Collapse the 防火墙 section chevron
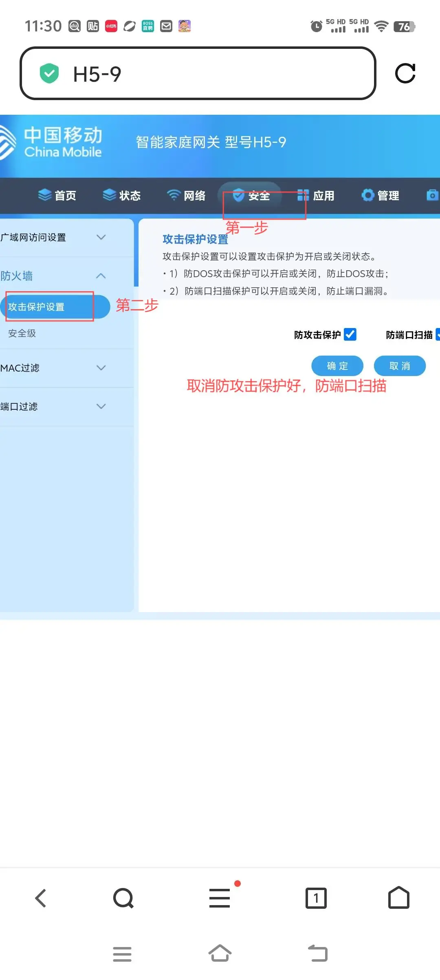 [101, 276]
